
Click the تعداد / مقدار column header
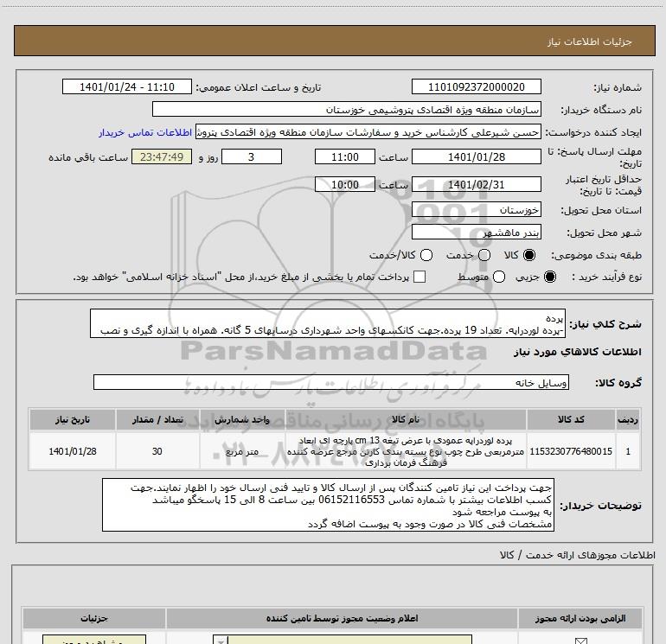157,419
